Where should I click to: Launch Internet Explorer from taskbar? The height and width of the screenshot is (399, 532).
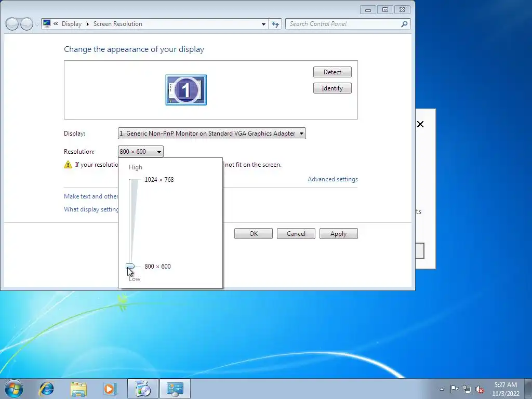click(x=46, y=389)
